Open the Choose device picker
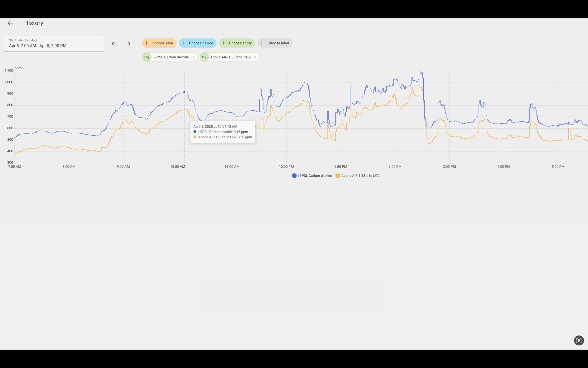 (x=198, y=43)
